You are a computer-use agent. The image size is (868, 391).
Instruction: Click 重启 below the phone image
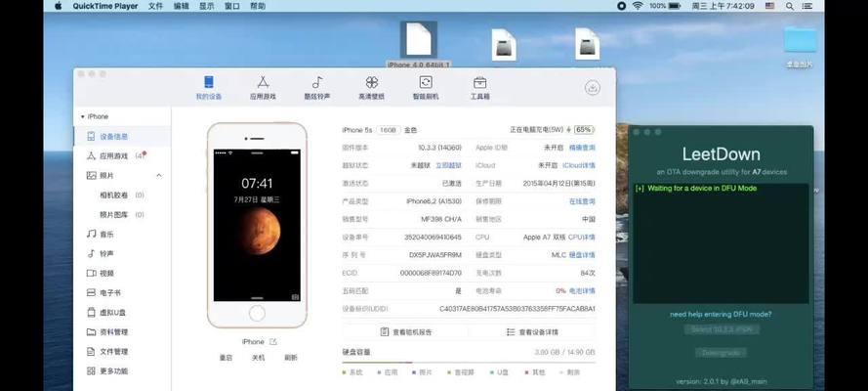coord(226,358)
